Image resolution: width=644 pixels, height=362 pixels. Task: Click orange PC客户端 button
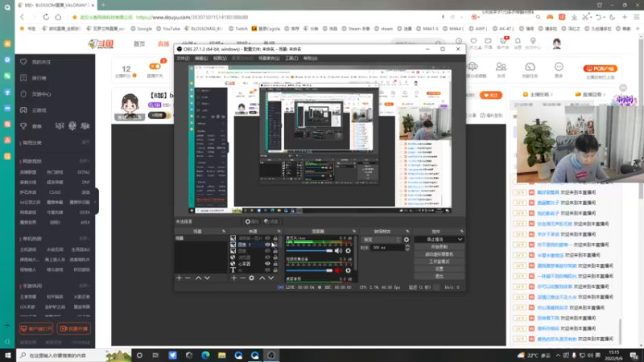pyautogui.click(x=600, y=68)
